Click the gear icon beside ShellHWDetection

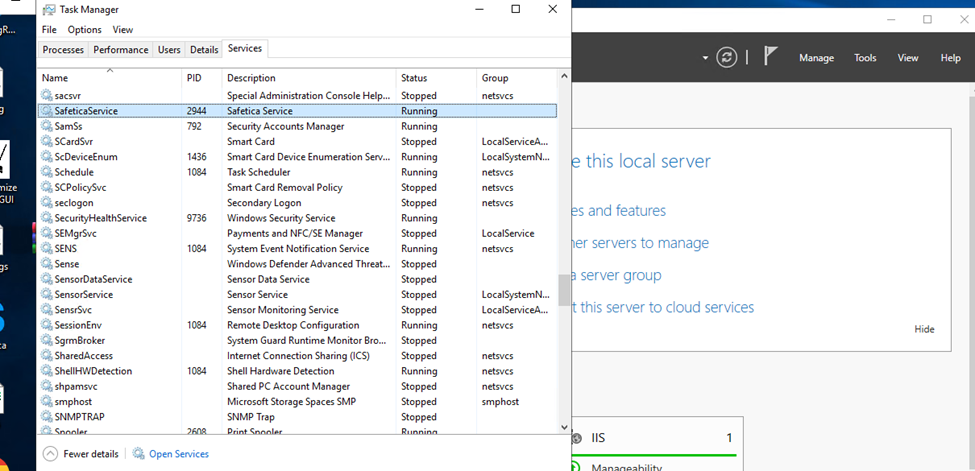(47, 371)
